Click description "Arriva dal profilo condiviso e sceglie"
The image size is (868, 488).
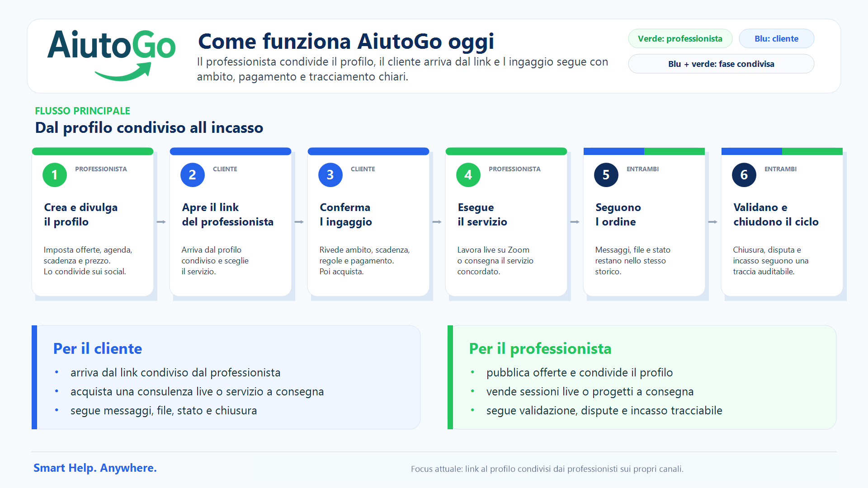(215, 255)
